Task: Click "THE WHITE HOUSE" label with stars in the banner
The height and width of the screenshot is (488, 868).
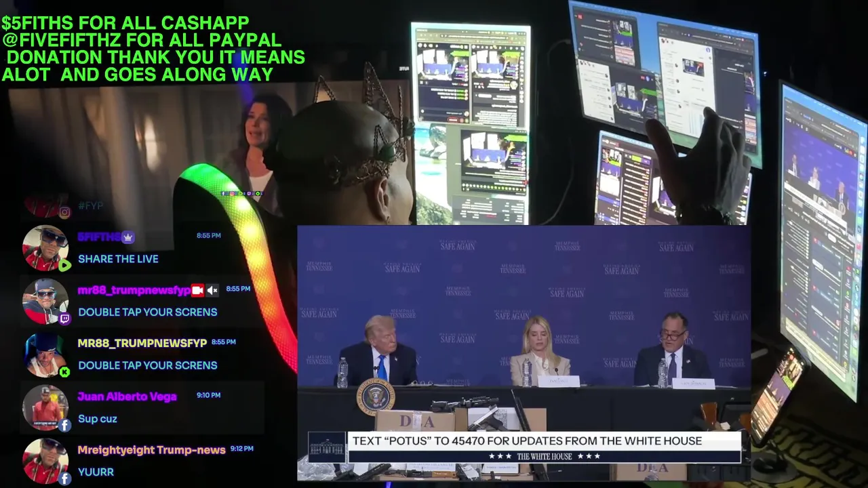Action: click(545, 456)
